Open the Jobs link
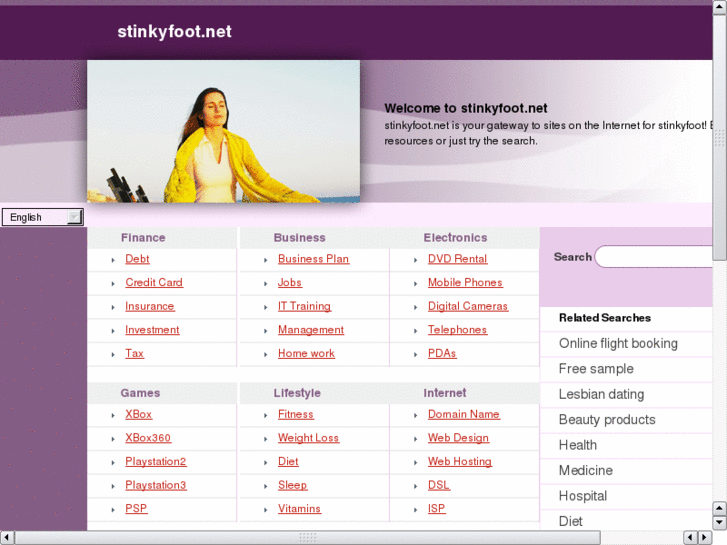727x545 pixels. pyautogui.click(x=290, y=282)
